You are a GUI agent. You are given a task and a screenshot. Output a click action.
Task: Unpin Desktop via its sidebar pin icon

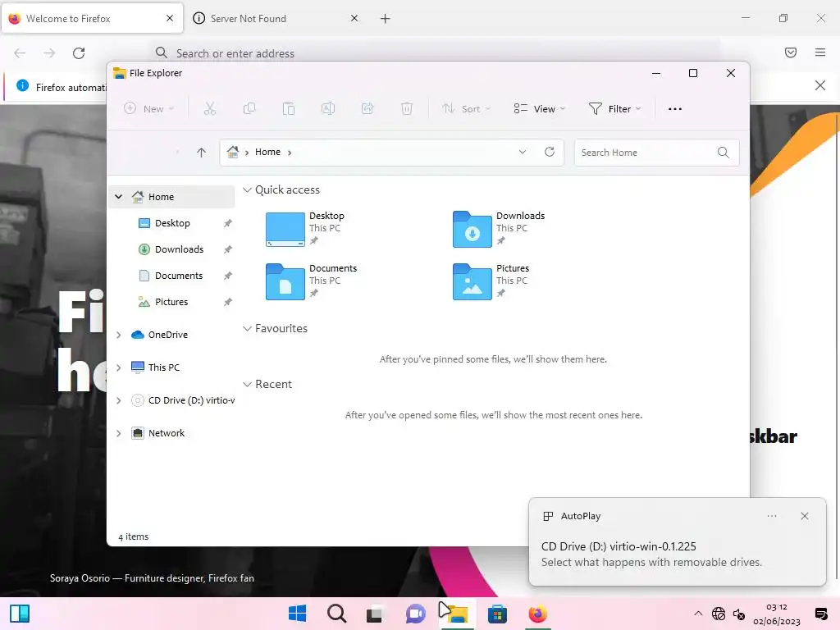click(x=228, y=223)
